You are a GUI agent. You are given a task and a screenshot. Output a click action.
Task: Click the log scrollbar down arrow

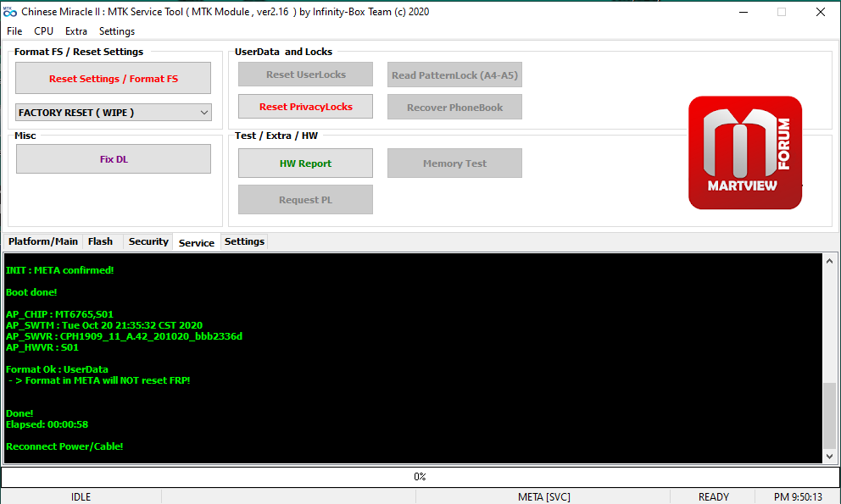pos(830,457)
